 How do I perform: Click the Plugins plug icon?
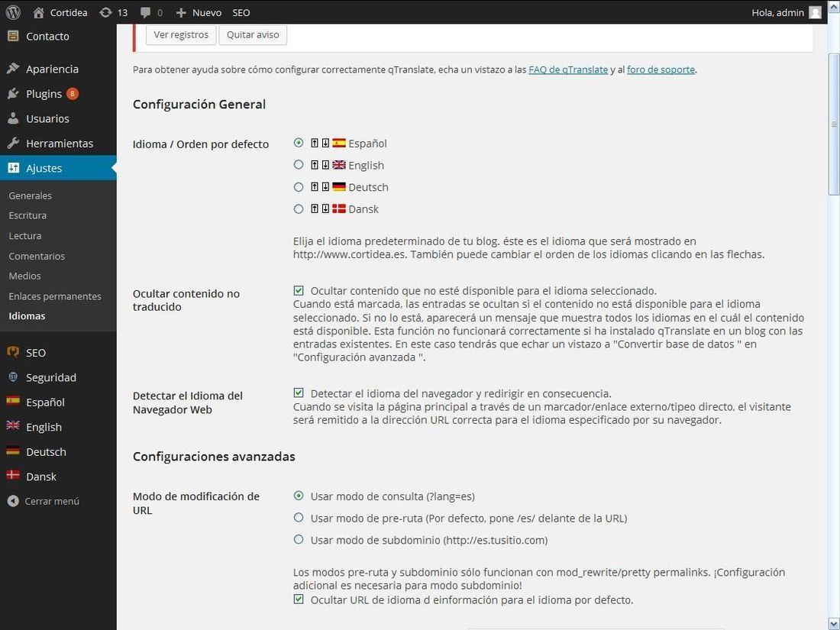tap(13, 94)
